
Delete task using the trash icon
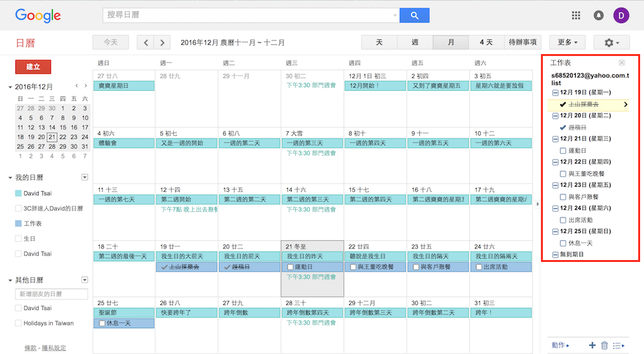coord(604,346)
